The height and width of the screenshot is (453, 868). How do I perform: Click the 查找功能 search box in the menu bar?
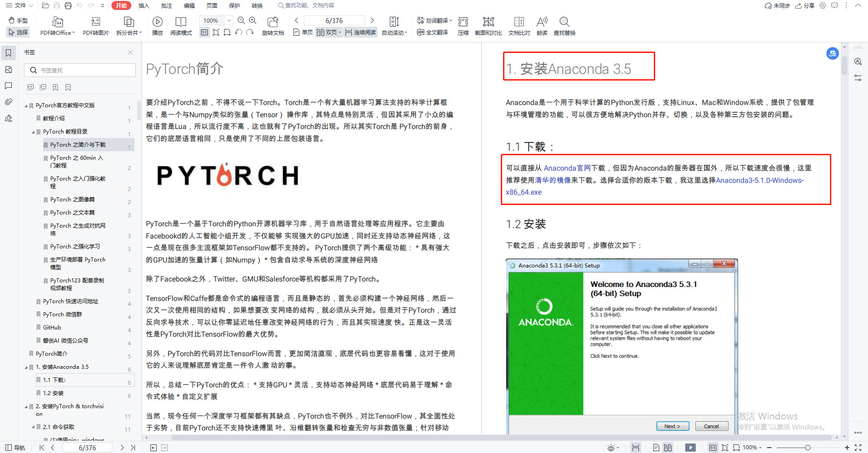pyautogui.click(x=306, y=5)
